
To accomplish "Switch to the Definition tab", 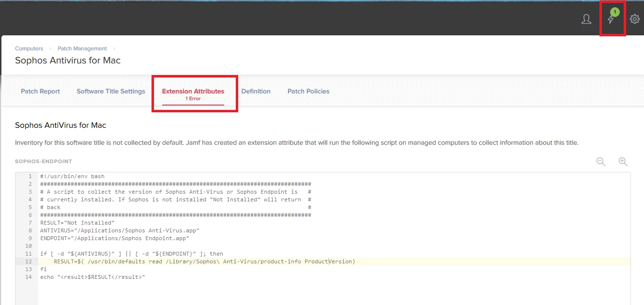I will (x=256, y=91).
